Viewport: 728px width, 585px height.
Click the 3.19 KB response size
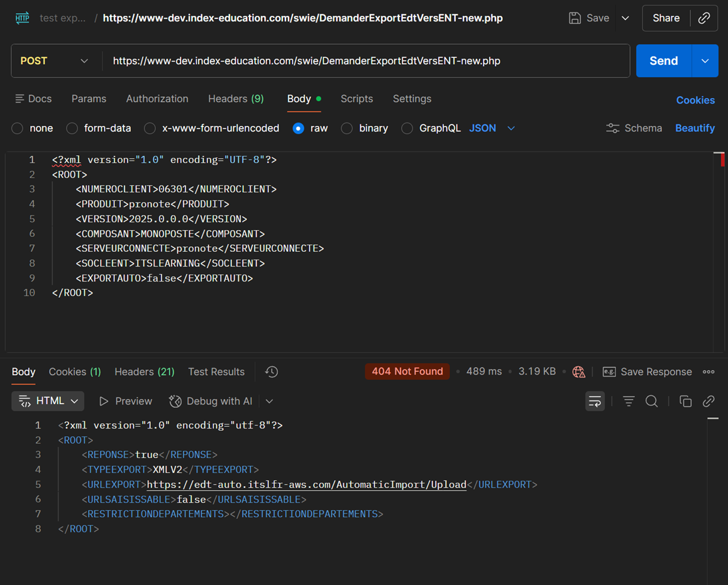point(537,371)
